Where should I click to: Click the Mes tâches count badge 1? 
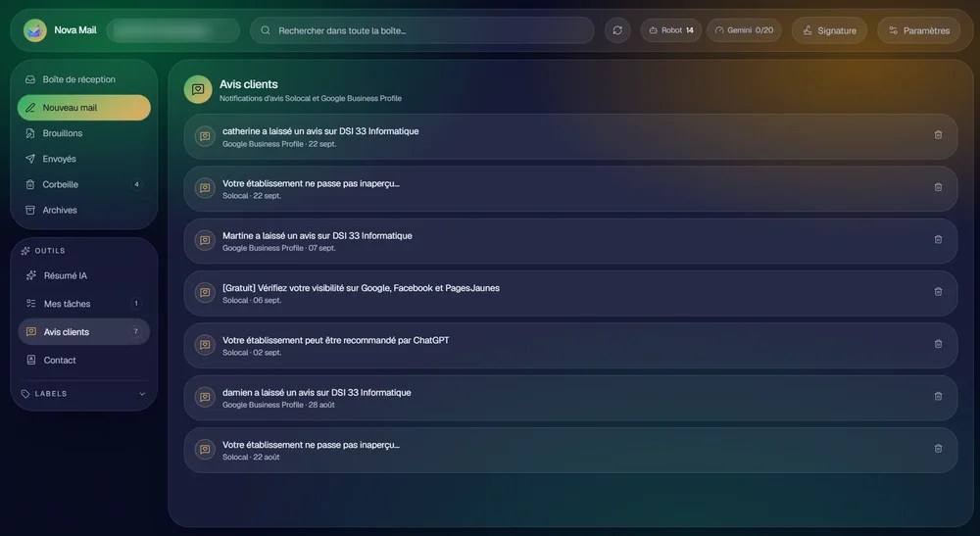(x=136, y=304)
